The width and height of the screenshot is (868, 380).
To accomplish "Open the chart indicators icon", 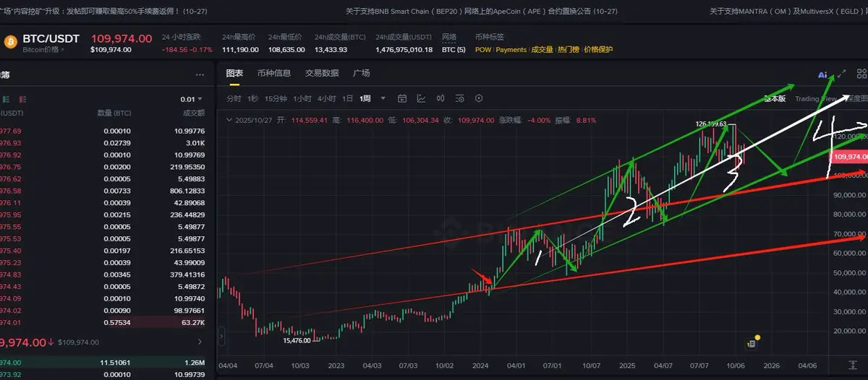I will (422, 98).
